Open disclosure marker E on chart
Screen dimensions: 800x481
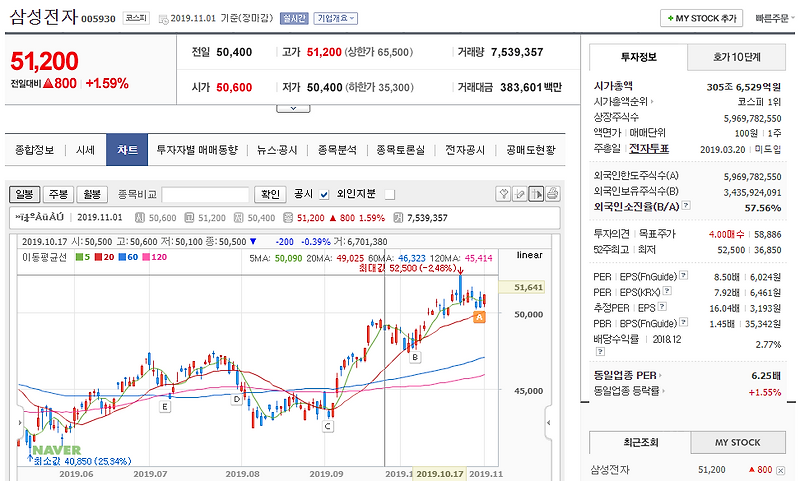tap(164, 407)
